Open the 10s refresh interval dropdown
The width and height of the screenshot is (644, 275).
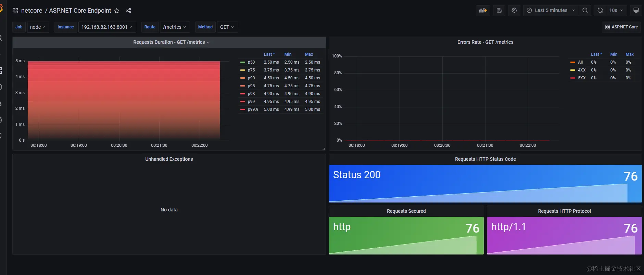(x=616, y=10)
